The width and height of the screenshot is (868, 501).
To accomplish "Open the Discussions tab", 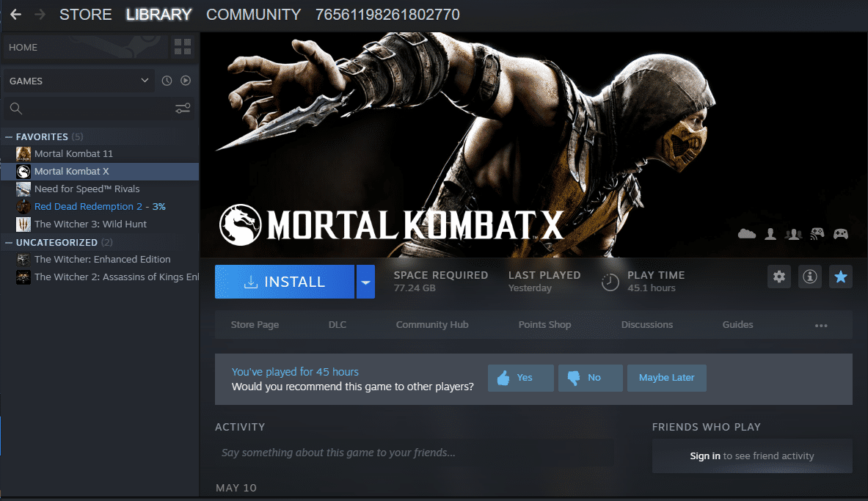I will 646,325.
